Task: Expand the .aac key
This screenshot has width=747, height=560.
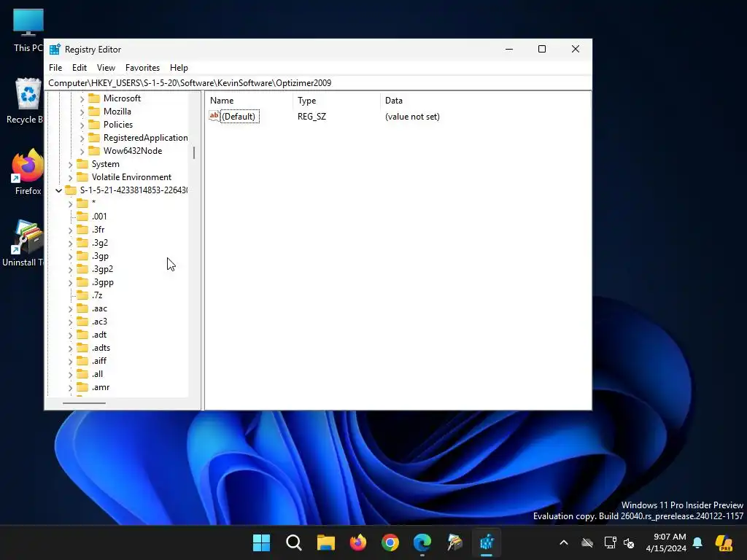Action: point(71,309)
